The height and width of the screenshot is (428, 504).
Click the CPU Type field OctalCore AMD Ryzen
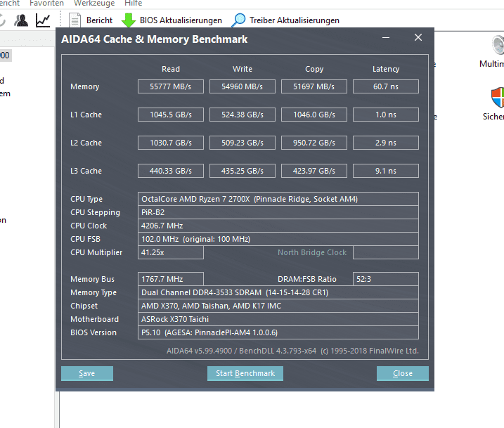pyautogui.click(x=278, y=199)
